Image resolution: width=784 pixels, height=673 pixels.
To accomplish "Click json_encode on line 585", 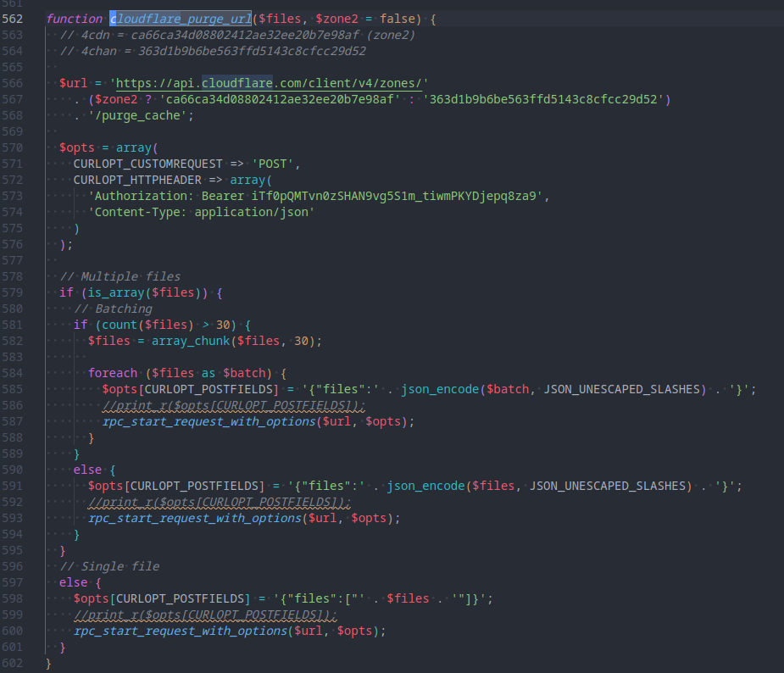I will click(440, 389).
